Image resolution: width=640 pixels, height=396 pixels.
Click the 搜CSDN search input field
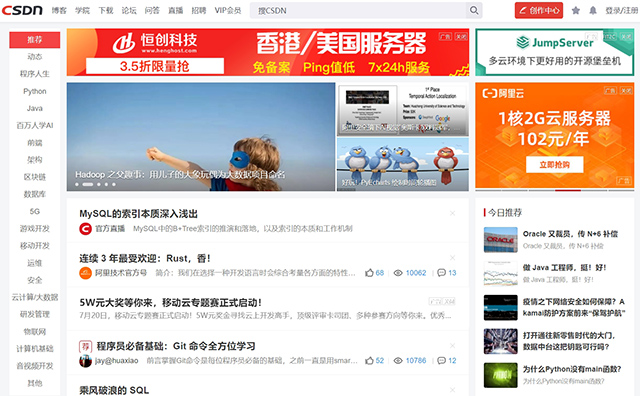(358, 10)
